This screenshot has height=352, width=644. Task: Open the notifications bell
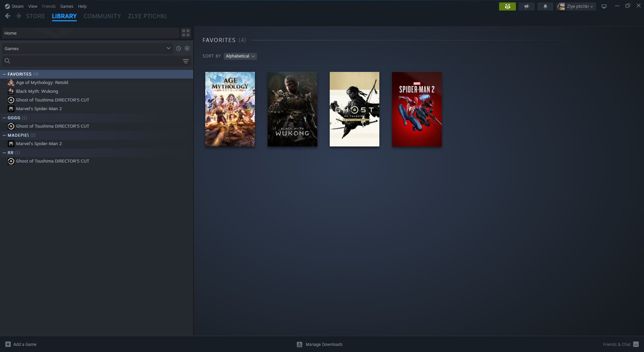point(545,6)
